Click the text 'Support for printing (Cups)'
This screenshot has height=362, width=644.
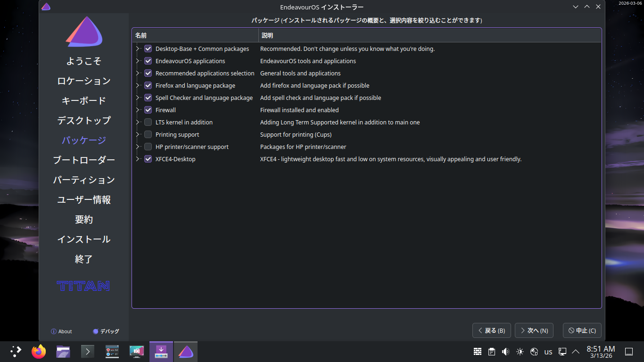point(296,134)
